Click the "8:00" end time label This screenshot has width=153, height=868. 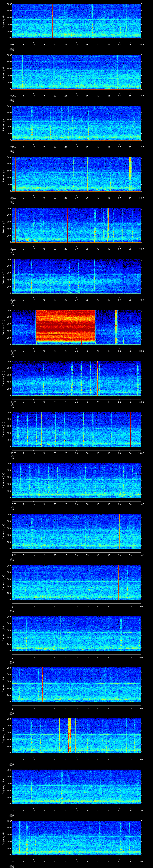click(141, 351)
